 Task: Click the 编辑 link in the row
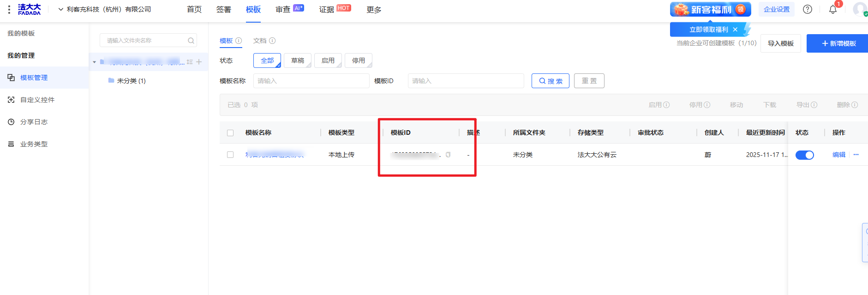click(838, 155)
